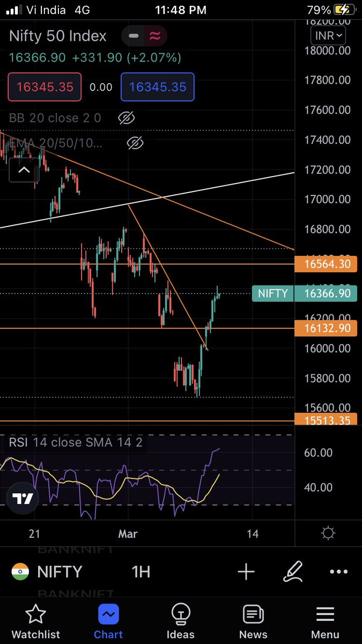The height and width of the screenshot is (644, 362).
Task: Tap the India flag symbol icon
Action: (x=20, y=572)
